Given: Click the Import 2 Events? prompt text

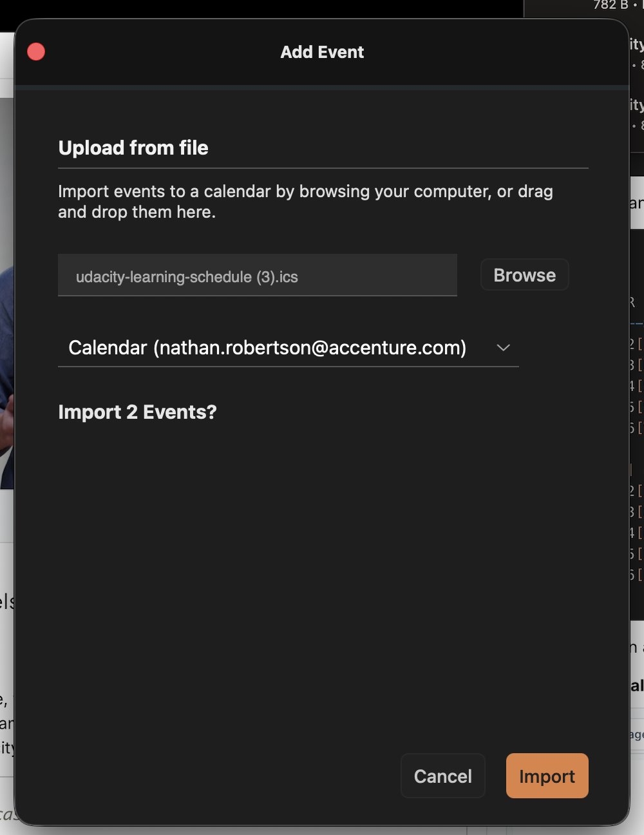Looking at the screenshot, I should (137, 412).
